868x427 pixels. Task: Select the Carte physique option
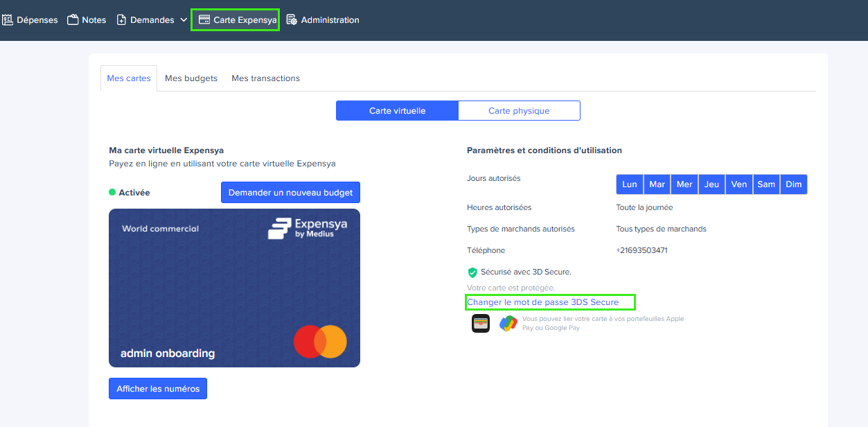tap(519, 111)
